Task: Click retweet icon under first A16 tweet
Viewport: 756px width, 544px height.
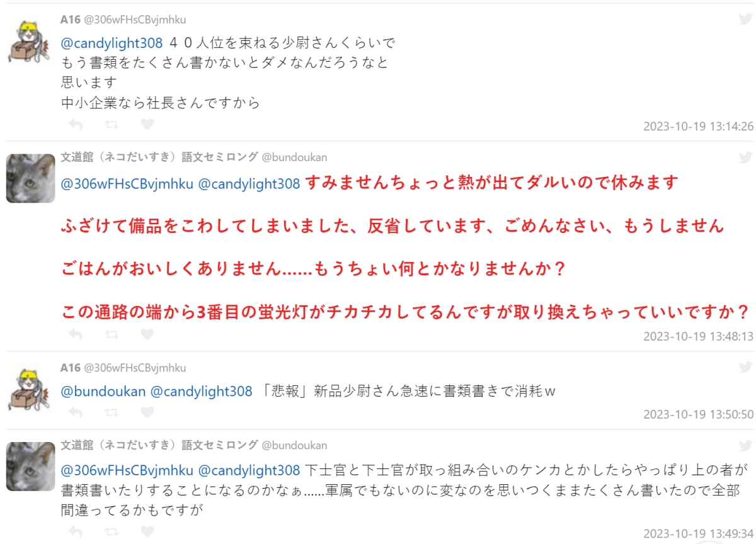Action: point(112,125)
